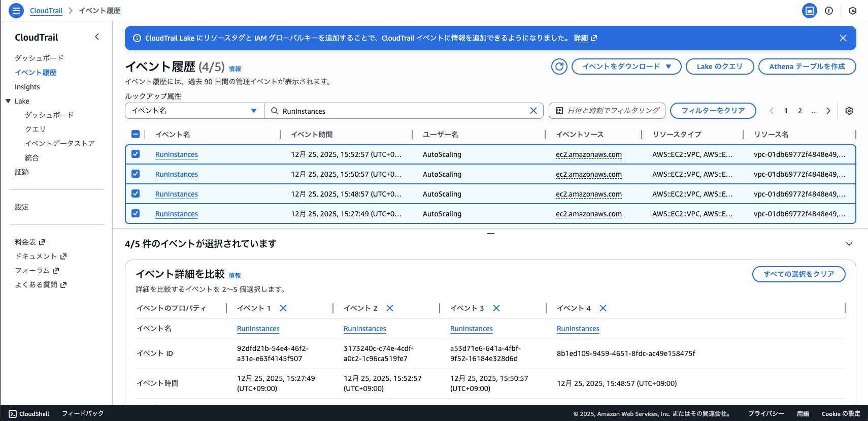Open Insights in the side navigation
Screen dimensions: 868x421
27,87
